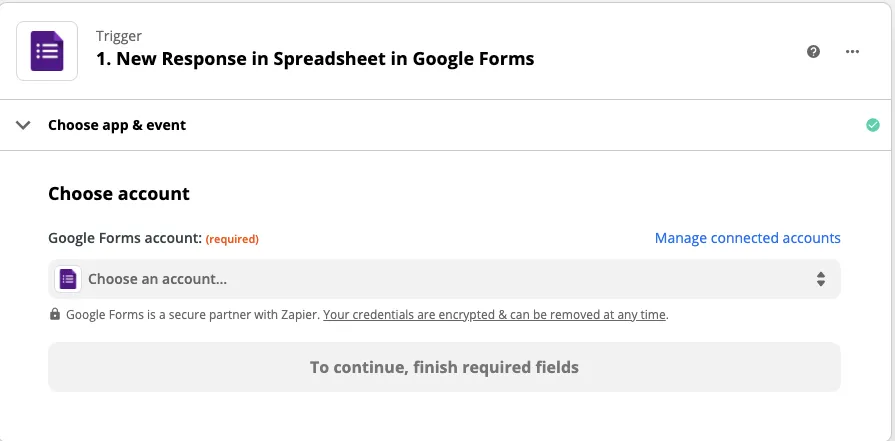
Task: Select the "Choose app & event" section header
Action: [117, 125]
